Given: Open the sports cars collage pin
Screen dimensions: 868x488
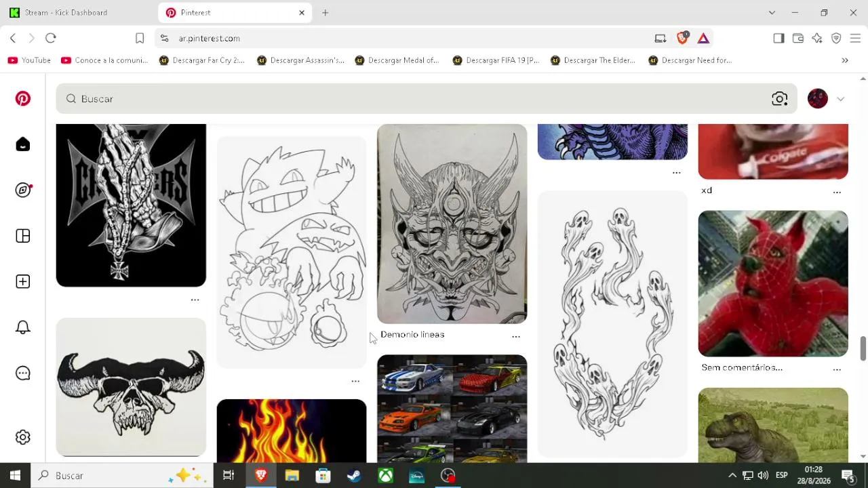Looking at the screenshot, I should 452,409.
